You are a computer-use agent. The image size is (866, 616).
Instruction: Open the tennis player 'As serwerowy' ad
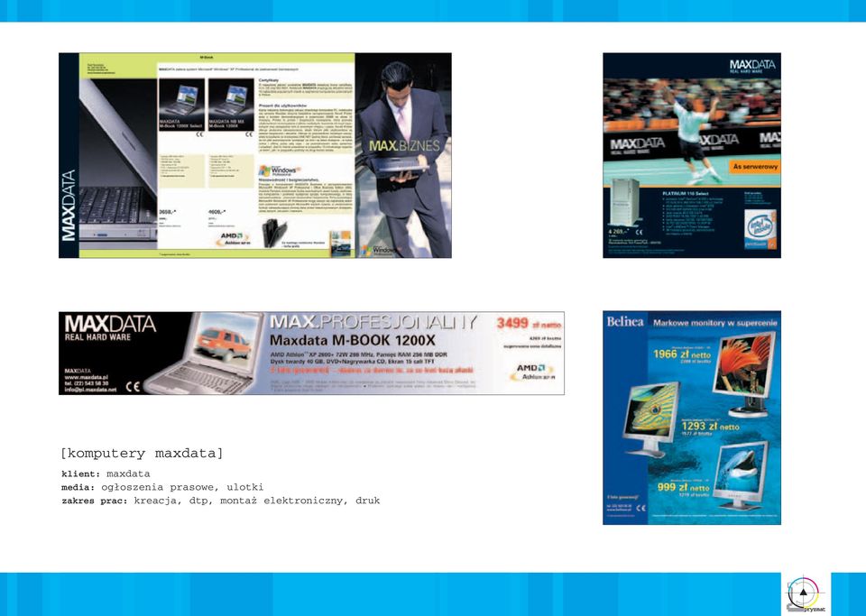point(692,155)
